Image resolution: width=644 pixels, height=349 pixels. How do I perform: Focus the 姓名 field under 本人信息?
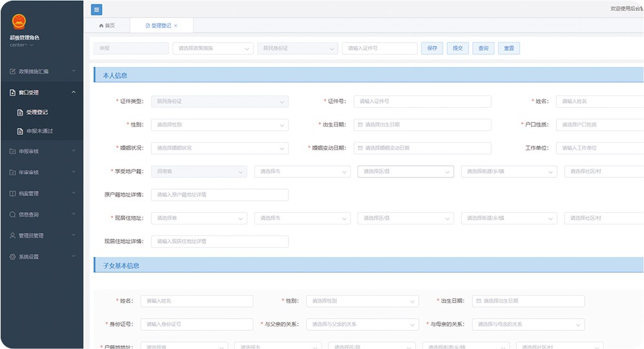tap(599, 101)
